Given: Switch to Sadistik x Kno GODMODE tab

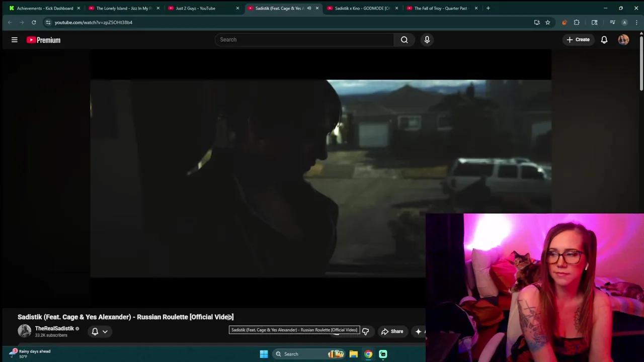Looking at the screenshot, I should [361, 8].
